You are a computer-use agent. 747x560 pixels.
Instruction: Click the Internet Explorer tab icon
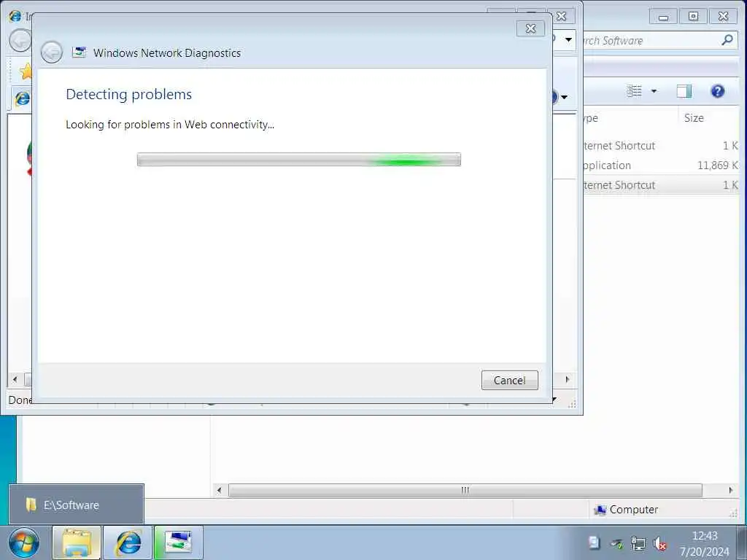pos(23,98)
